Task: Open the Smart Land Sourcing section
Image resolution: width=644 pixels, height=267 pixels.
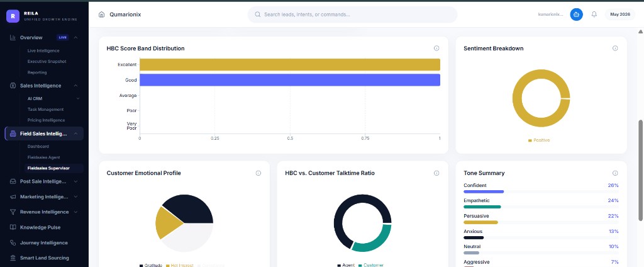Action: point(45,258)
